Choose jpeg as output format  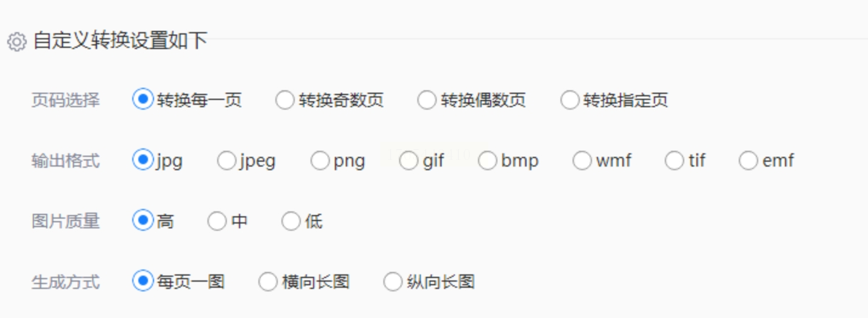(x=227, y=161)
